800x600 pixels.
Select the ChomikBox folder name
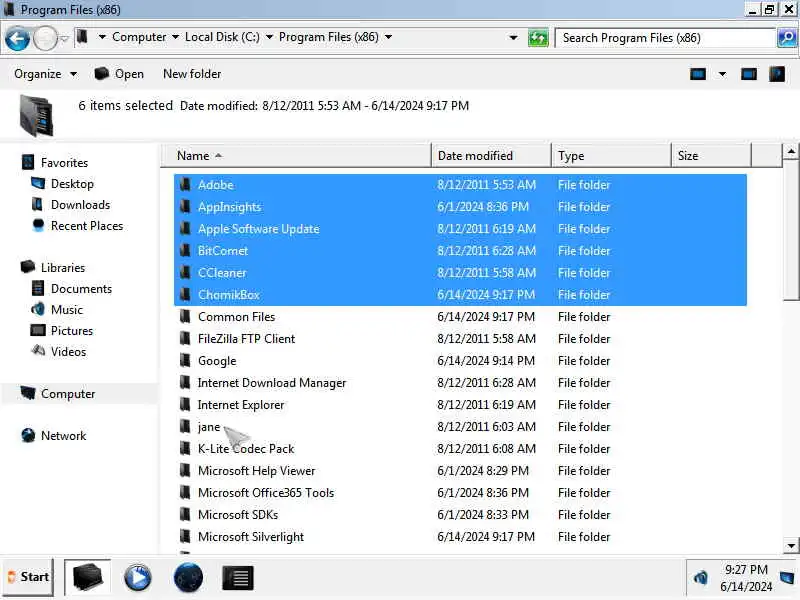[229, 294]
